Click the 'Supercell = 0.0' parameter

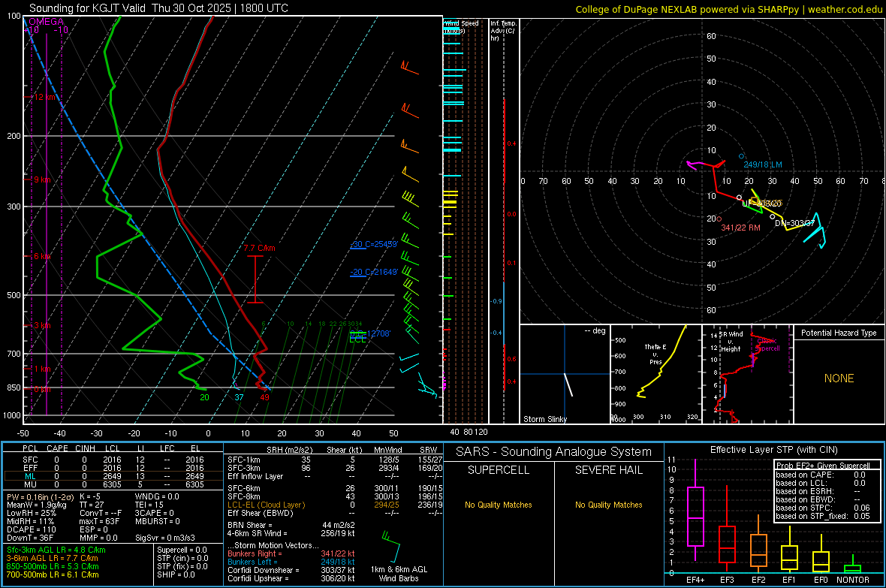182,550
